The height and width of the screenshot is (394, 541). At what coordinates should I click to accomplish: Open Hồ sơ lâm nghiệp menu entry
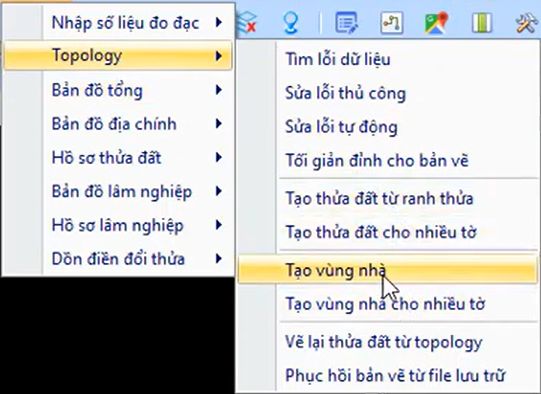click(118, 225)
